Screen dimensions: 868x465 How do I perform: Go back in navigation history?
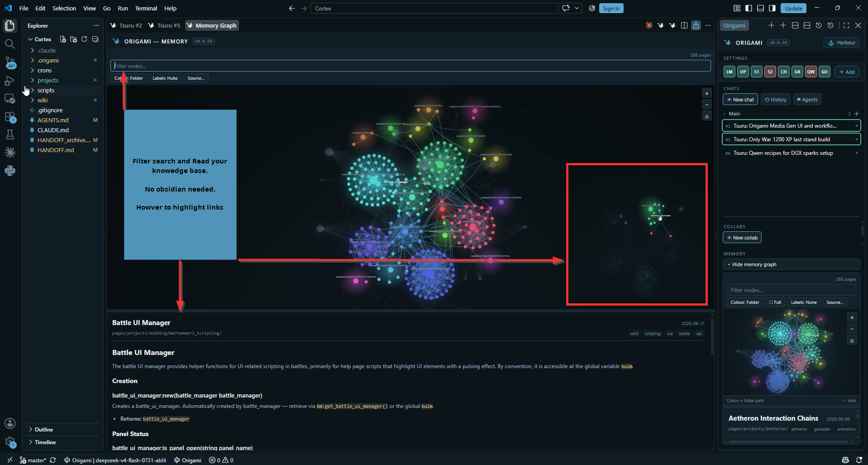coord(292,8)
